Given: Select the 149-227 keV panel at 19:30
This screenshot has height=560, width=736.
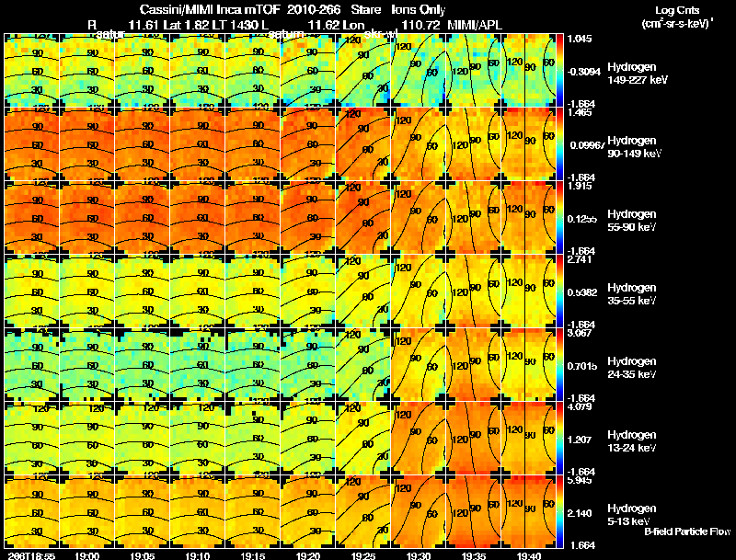Looking at the screenshot, I should pos(419,71).
